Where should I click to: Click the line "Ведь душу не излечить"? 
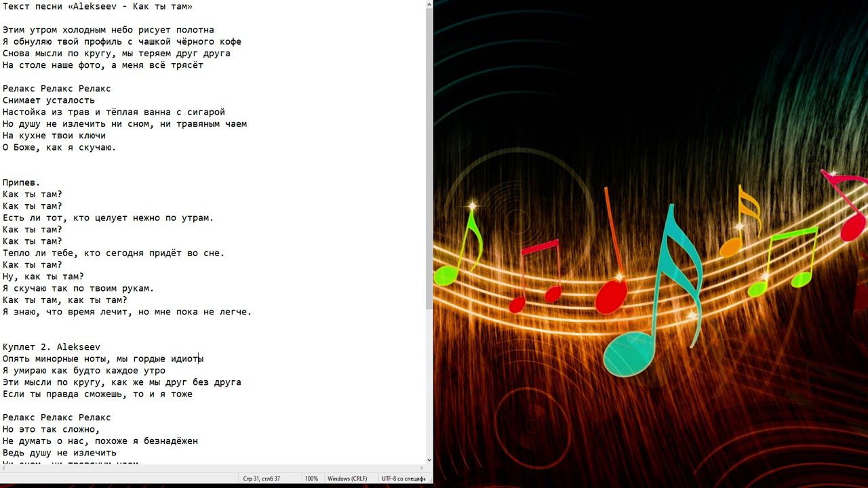point(60,453)
